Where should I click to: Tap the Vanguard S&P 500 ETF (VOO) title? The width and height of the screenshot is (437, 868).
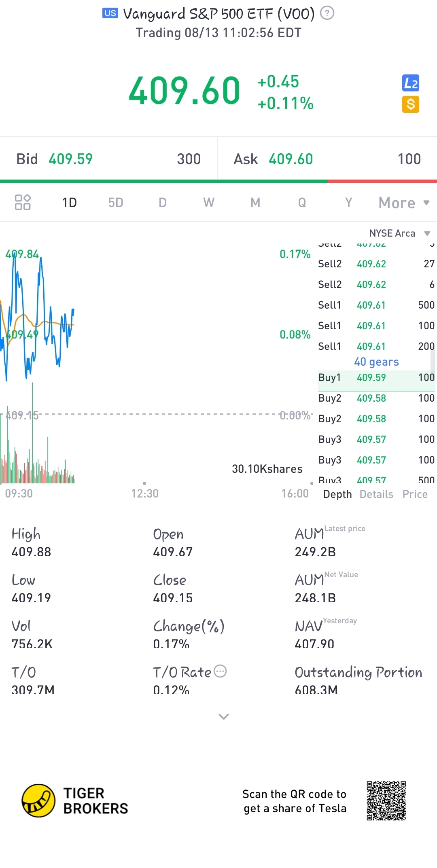click(x=219, y=14)
